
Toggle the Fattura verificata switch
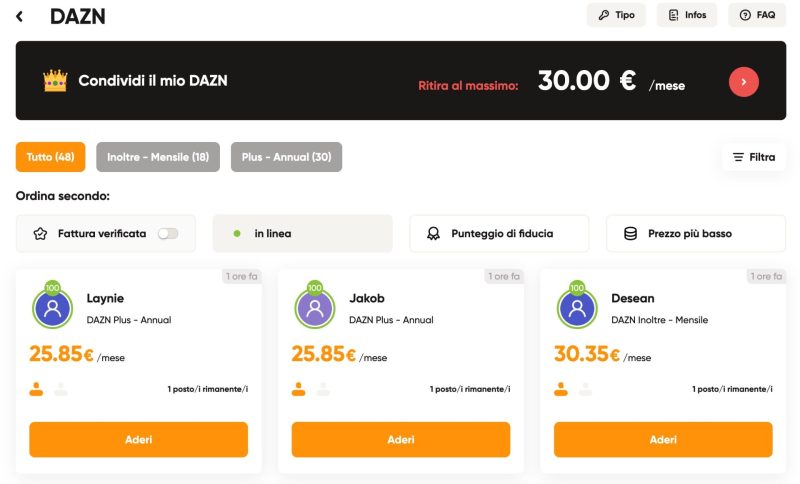click(x=168, y=233)
